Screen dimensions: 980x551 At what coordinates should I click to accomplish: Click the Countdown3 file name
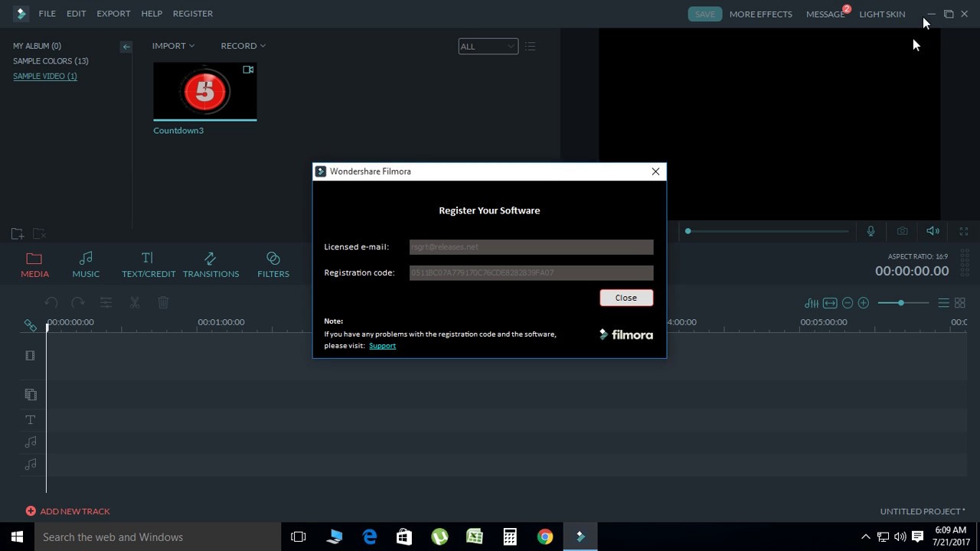(178, 130)
